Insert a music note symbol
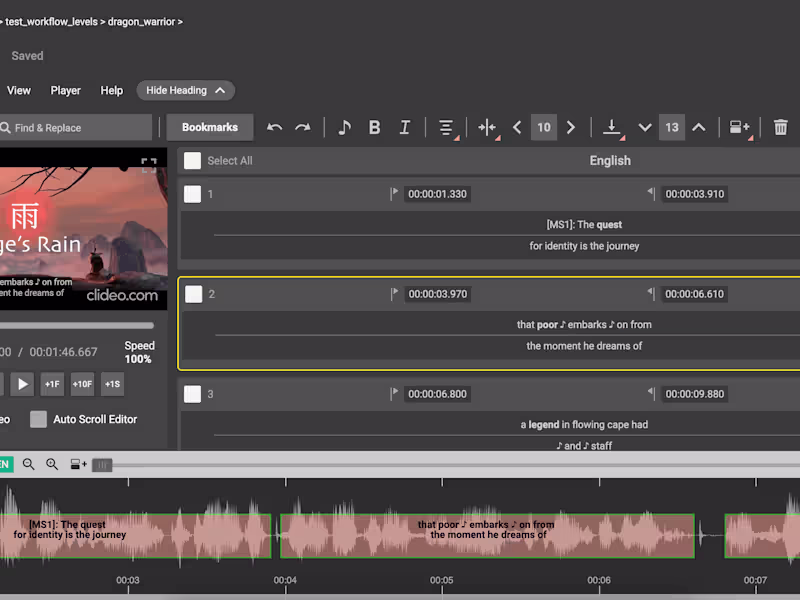Viewport: 800px width, 600px height. coord(344,127)
